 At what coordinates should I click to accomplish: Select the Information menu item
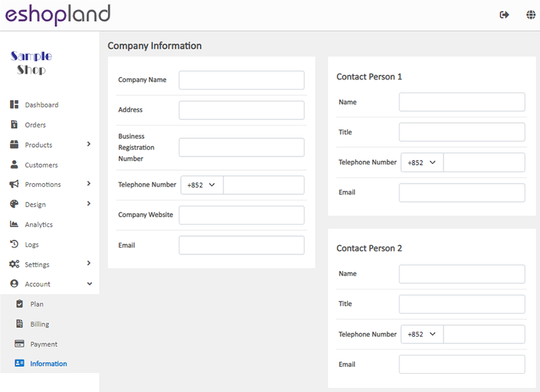pos(49,364)
